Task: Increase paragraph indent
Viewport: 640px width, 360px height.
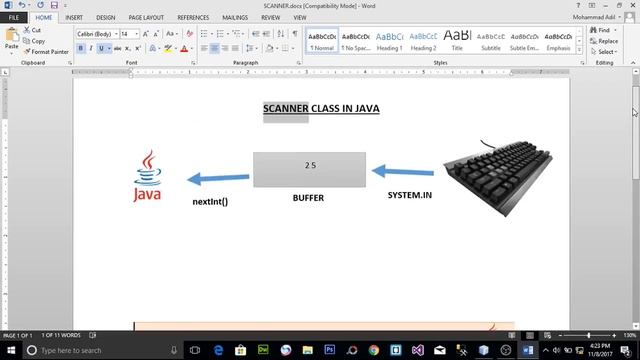Action: [266, 34]
